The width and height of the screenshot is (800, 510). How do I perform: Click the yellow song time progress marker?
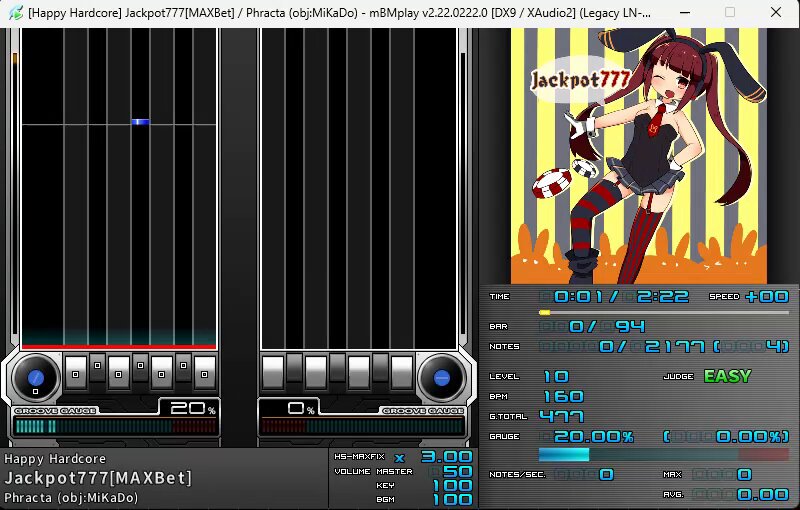(x=544, y=312)
